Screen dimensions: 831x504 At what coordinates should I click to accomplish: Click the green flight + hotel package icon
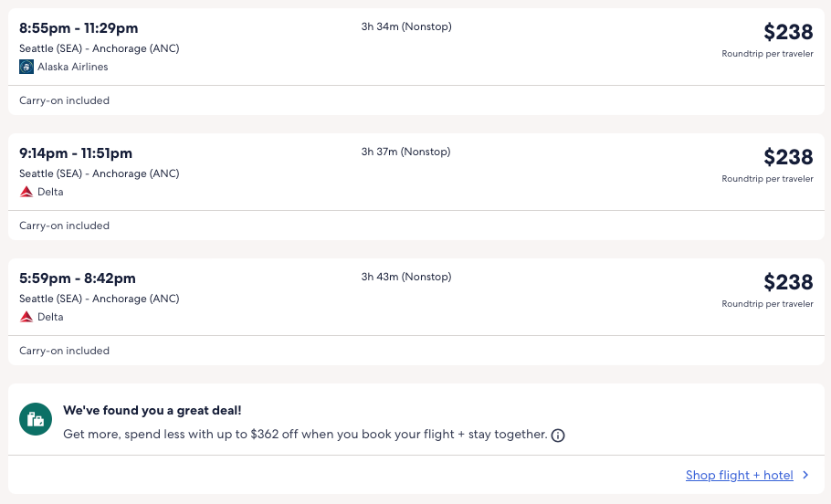tap(36, 420)
